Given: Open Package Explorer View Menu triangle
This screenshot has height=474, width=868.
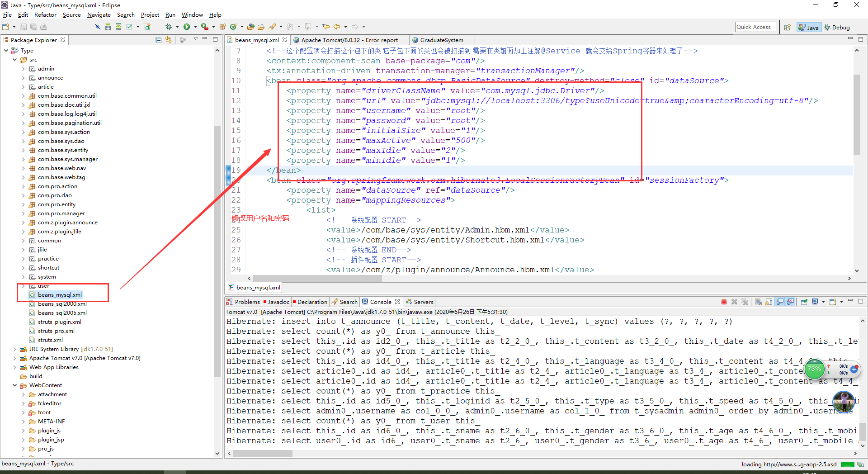Looking at the screenshot, I should click(x=196, y=39).
